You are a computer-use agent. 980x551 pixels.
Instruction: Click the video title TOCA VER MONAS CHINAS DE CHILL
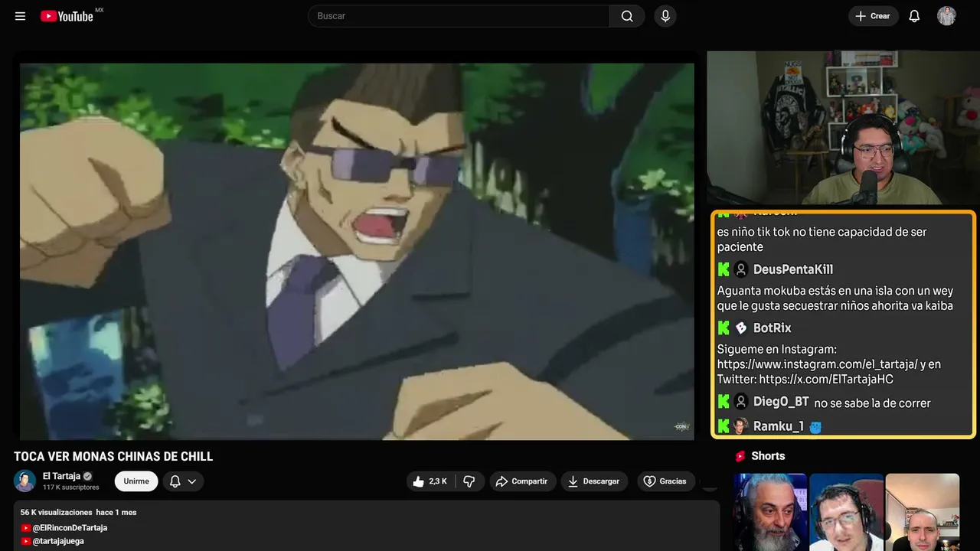coord(113,457)
